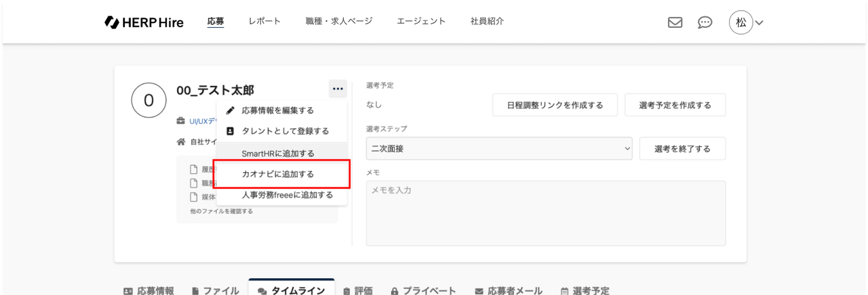
Task: Switch to the プライベート tab
Action: 423,291
